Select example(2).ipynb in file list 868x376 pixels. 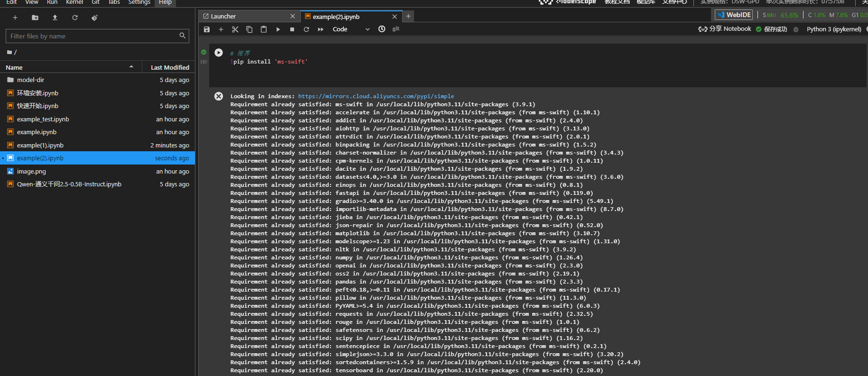97,158
